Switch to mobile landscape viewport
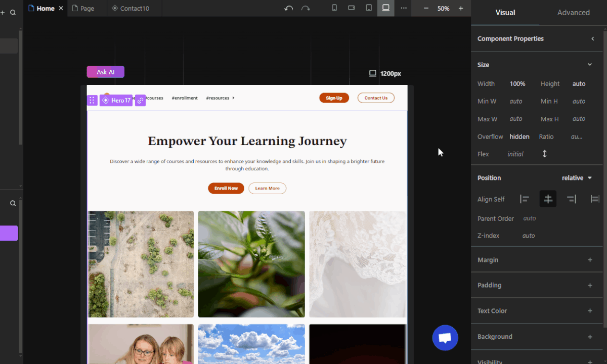 pos(352,8)
